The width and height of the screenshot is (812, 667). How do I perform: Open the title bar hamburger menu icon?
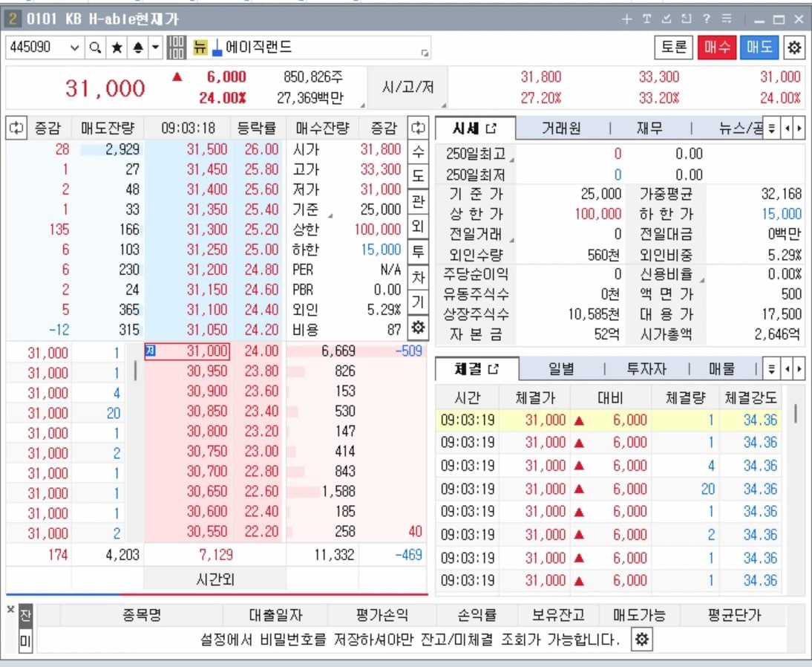pyautogui.click(x=727, y=19)
